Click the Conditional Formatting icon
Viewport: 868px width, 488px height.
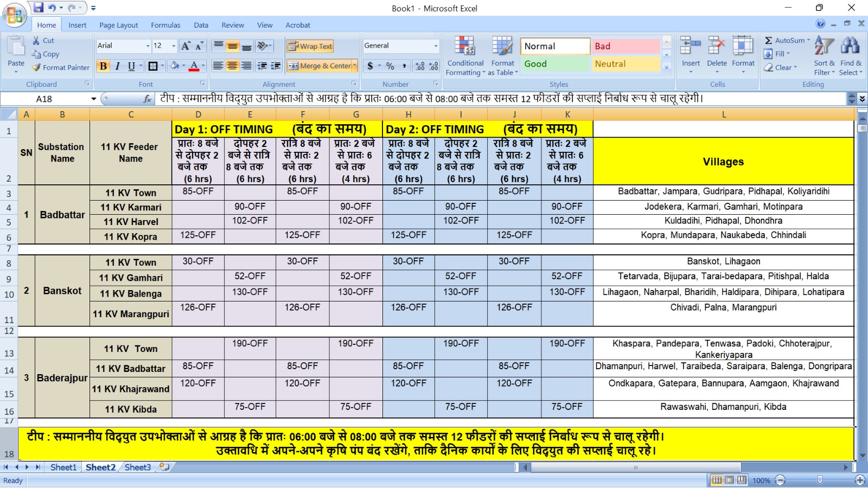(465, 48)
